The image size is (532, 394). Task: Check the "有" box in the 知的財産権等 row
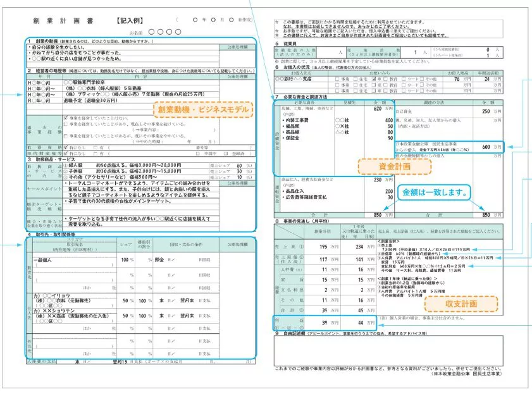[x=96, y=154]
